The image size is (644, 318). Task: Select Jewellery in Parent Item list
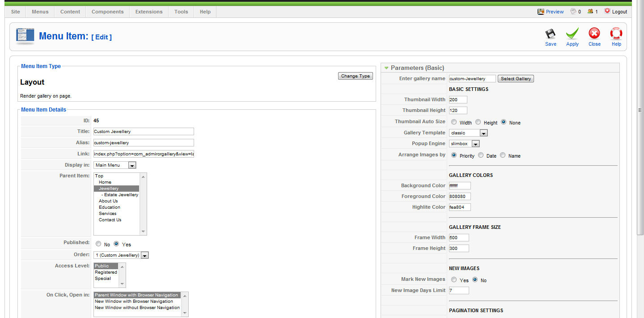(x=116, y=189)
